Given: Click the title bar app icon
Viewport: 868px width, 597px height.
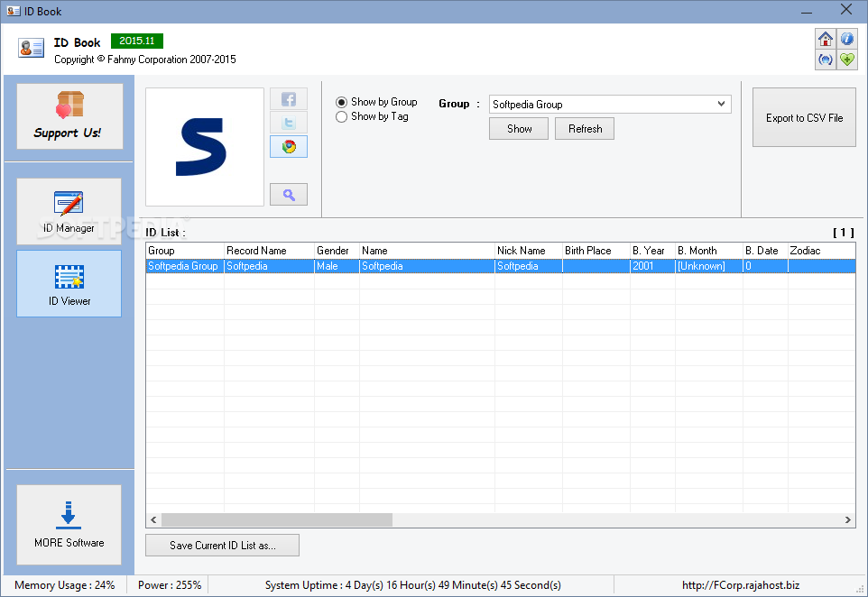Looking at the screenshot, I should click(x=14, y=11).
